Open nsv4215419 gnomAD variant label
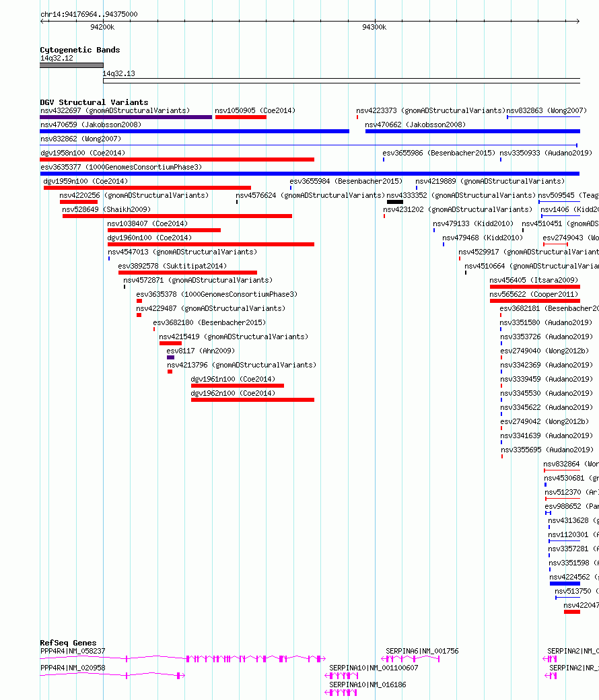Viewport: 599px width, 700px height. pos(234,337)
